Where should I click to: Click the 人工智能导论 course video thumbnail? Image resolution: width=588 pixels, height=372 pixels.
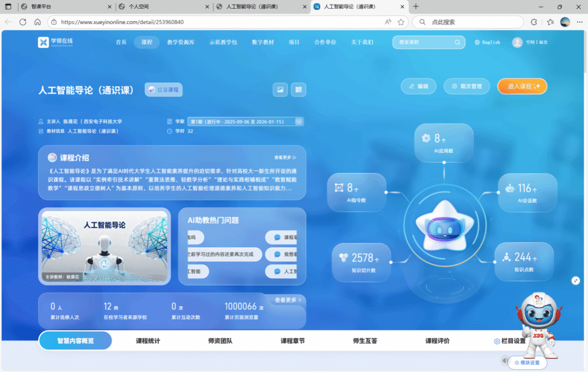coord(104,246)
